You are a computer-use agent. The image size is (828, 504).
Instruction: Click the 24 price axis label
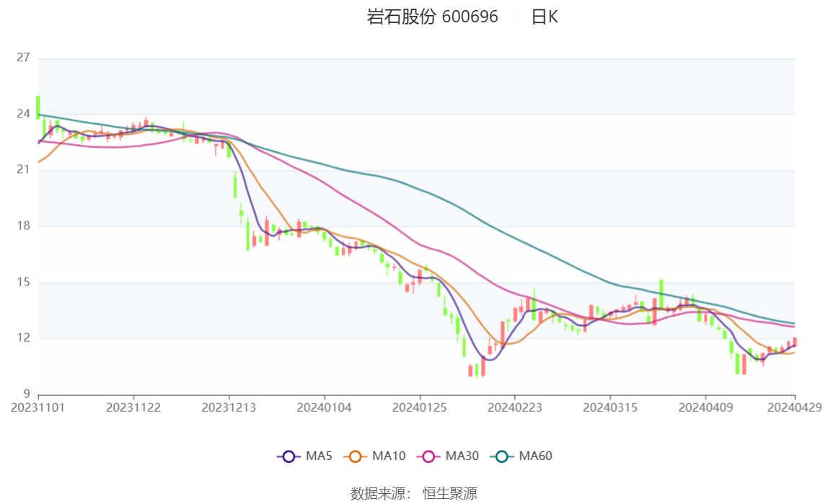point(23,113)
